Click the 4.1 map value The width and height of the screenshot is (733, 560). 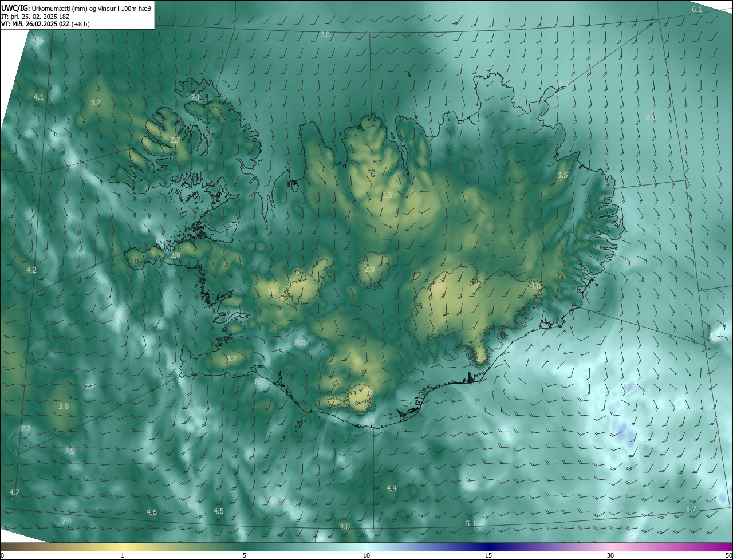click(39, 97)
